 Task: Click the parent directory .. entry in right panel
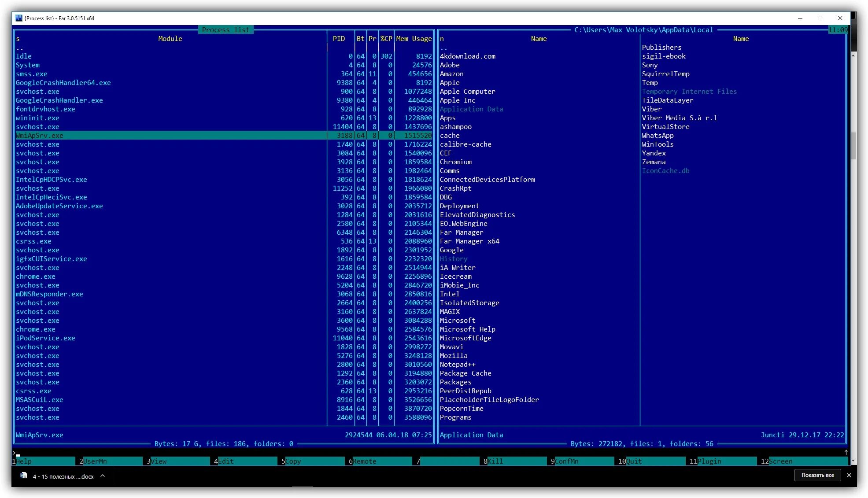point(443,48)
